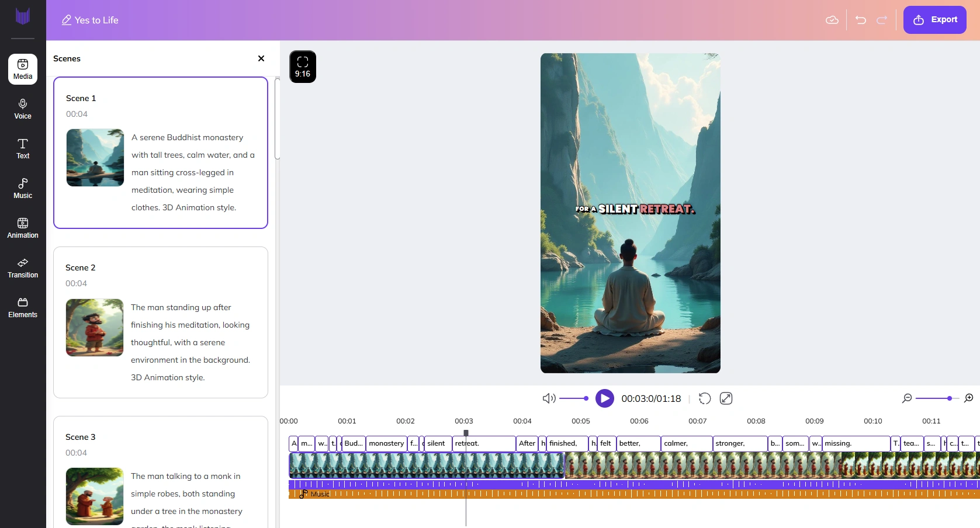Click the cloud save icon
This screenshot has height=528, width=980.
pyautogui.click(x=832, y=20)
